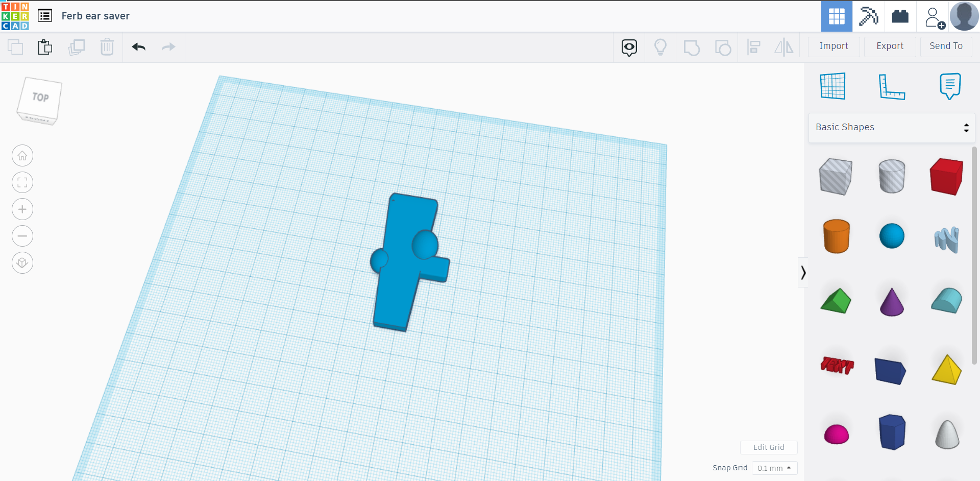Export the current design
This screenshot has width=980, height=481.
click(889, 46)
